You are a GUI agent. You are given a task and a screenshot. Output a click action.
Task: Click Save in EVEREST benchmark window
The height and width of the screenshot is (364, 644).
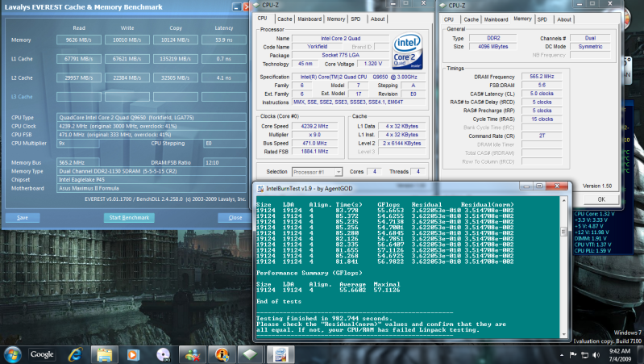click(x=23, y=218)
